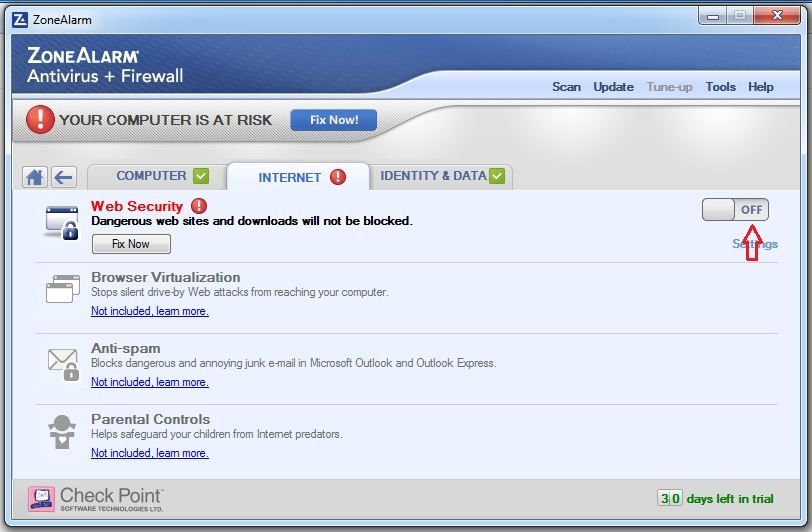The image size is (812, 532).
Task: Click the Parental Controls figure icon
Action: [62, 432]
